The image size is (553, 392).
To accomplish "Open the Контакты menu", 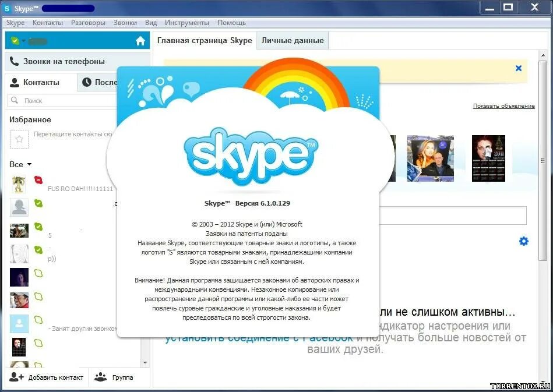I will [48, 23].
